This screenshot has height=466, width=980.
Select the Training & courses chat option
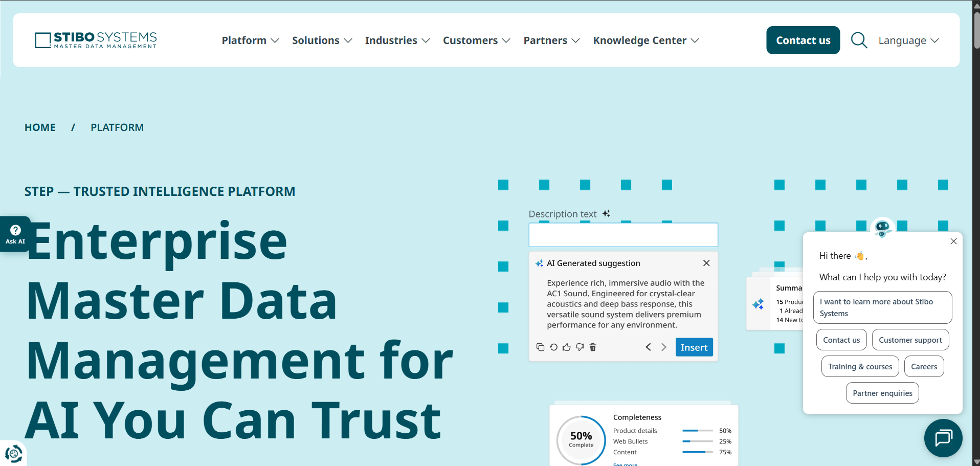860,366
